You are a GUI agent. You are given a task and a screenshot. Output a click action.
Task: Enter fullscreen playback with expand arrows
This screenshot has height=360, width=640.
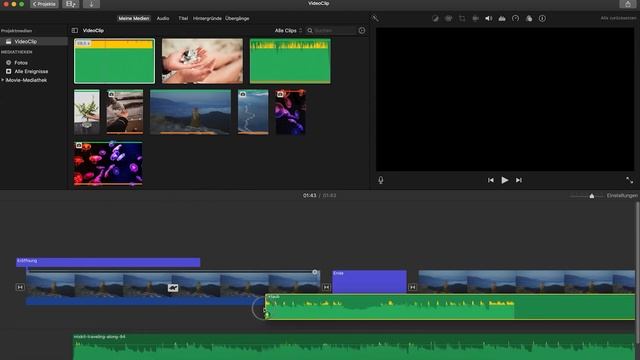click(x=629, y=180)
